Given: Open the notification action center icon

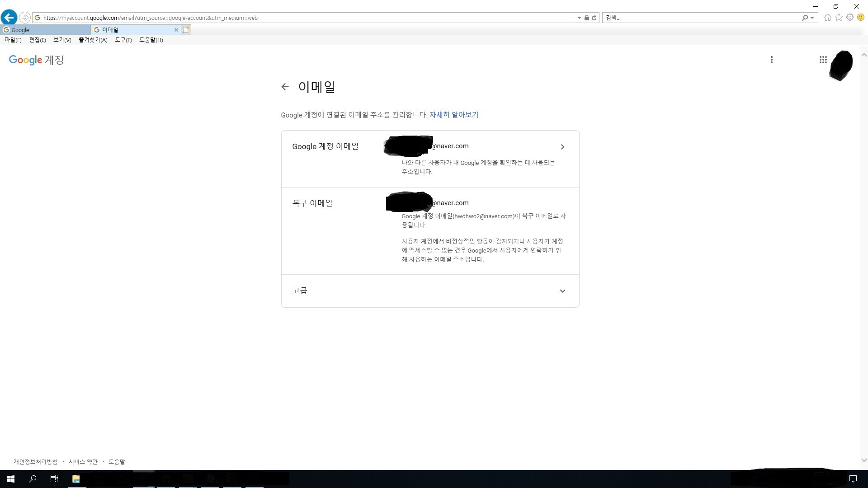Looking at the screenshot, I should click(x=853, y=479).
